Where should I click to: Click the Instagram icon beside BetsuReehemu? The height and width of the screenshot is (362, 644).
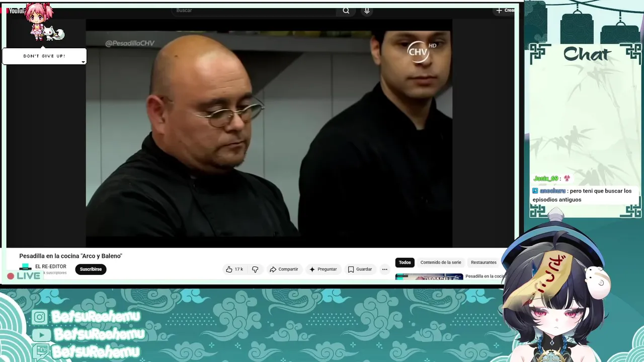click(39, 317)
